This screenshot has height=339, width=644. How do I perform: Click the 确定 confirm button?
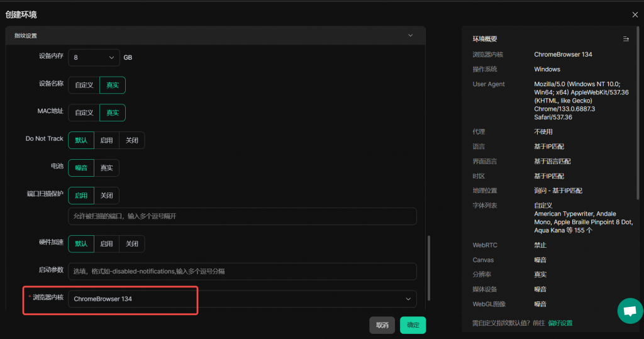pos(413,325)
